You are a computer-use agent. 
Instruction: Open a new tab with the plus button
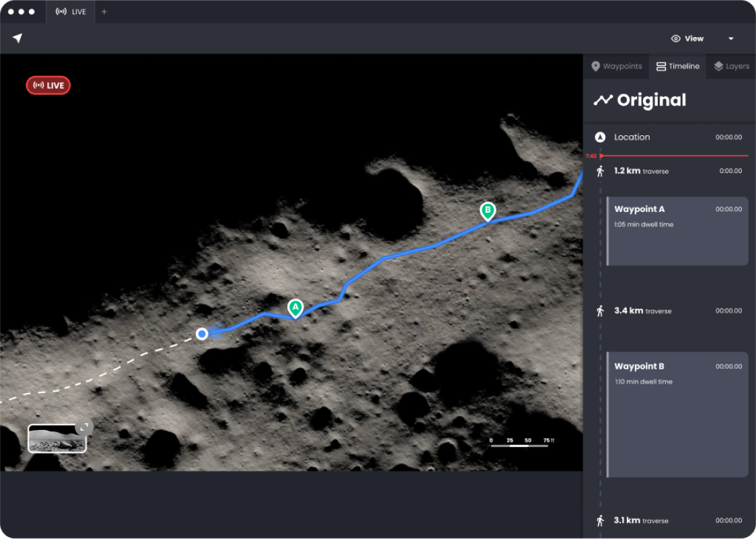[104, 11]
